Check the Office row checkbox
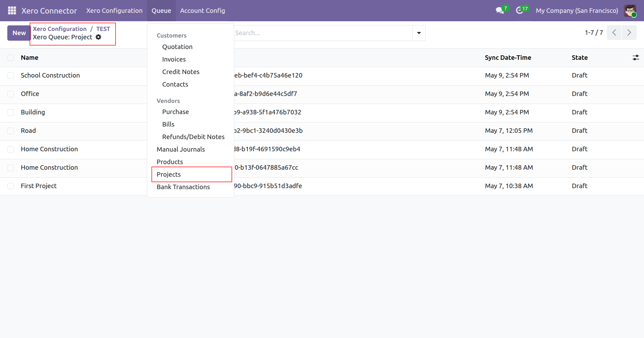644x338 pixels. click(11, 94)
